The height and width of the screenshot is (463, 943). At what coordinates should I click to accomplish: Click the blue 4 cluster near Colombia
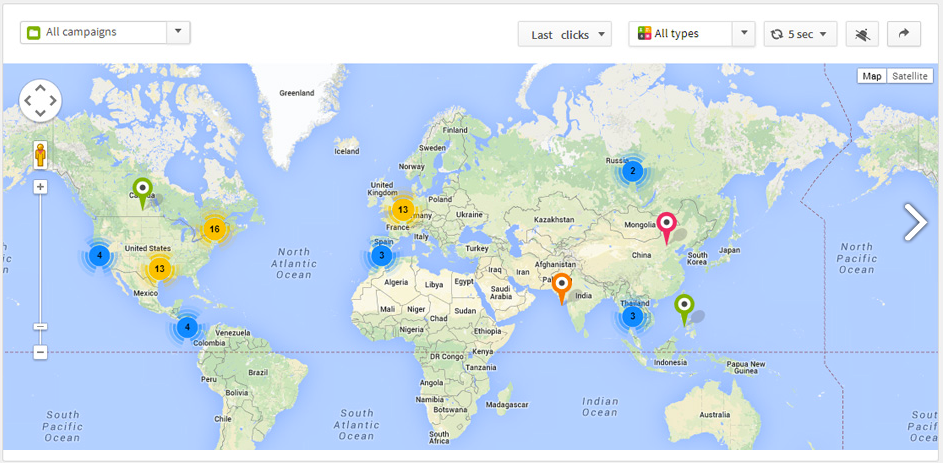click(187, 327)
